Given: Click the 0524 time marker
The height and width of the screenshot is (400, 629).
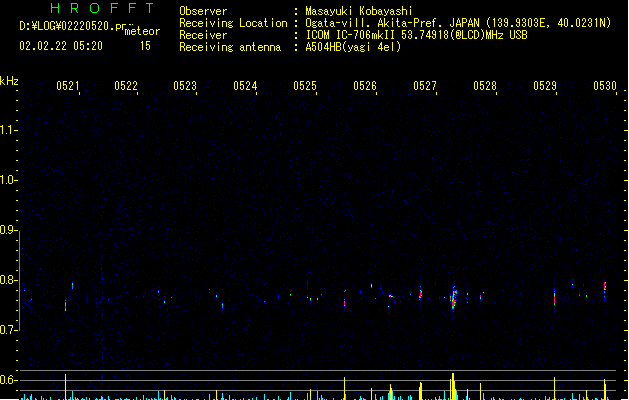Looking at the screenshot, I should pyautogui.click(x=245, y=85).
